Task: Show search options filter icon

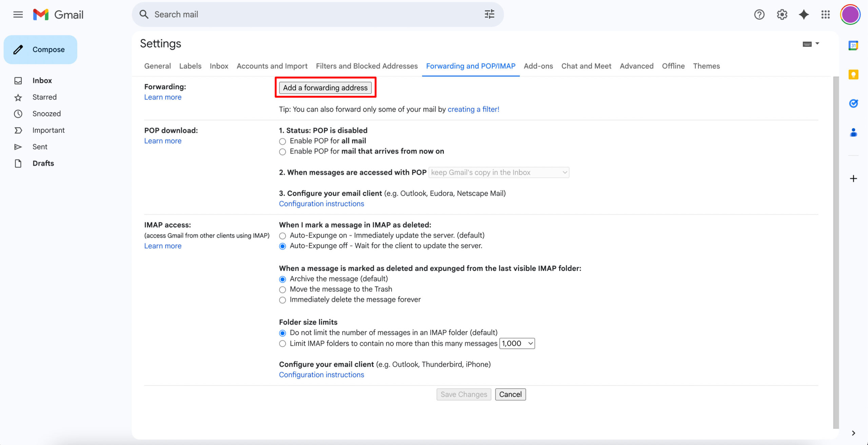Action: [489, 14]
